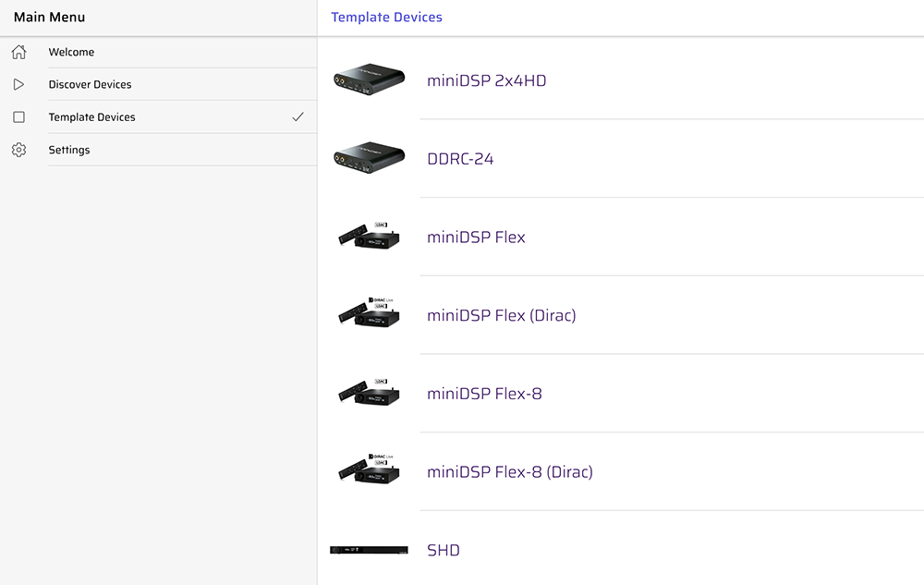Click the square icon beside Template Devices
Image resolution: width=924 pixels, height=585 pixels.
coord(18,117)
